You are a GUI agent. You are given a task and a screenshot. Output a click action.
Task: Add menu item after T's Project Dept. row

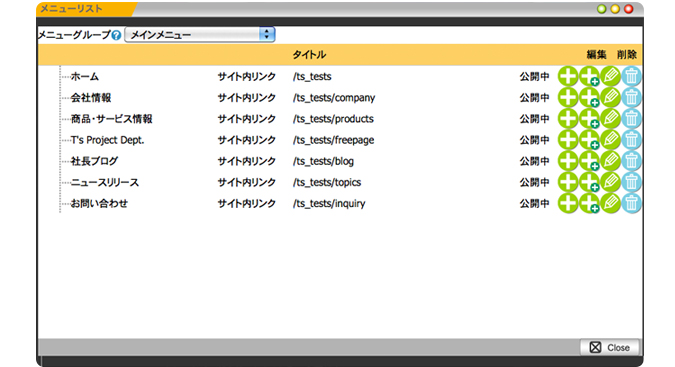tap(568, 139)
